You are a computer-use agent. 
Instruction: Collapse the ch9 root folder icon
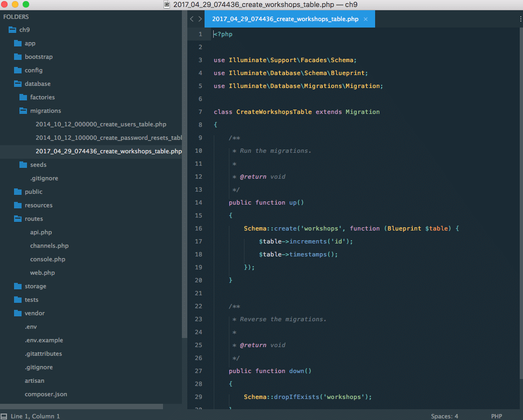(12, 30)
